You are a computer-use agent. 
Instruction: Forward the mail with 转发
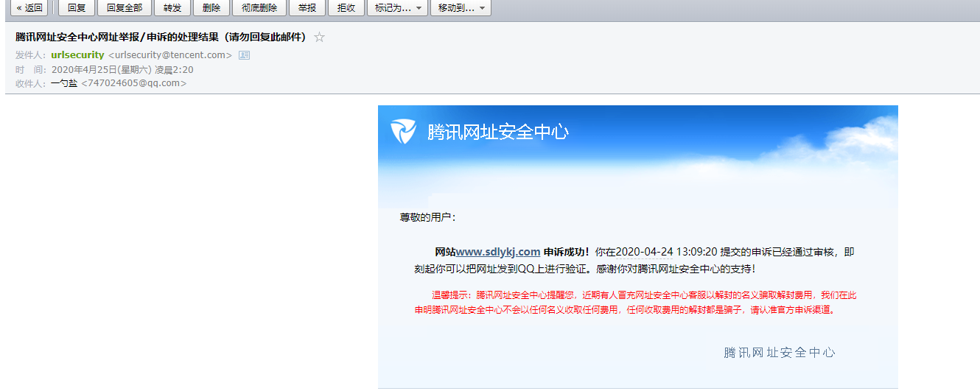(172, 8)
